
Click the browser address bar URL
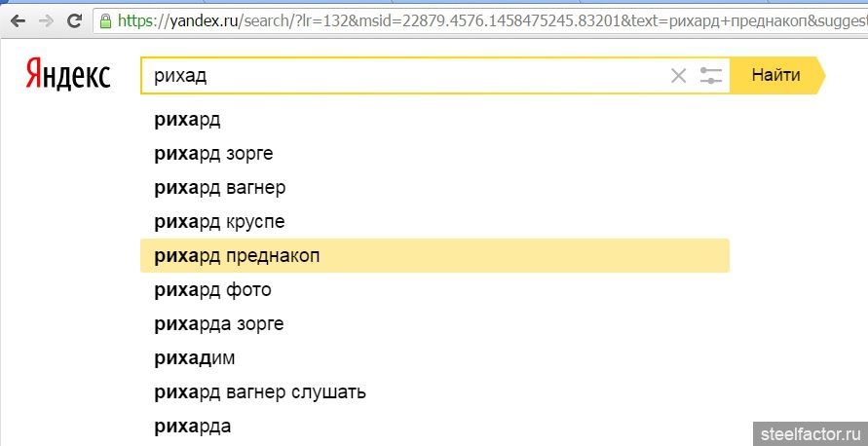tap(479, 21)
